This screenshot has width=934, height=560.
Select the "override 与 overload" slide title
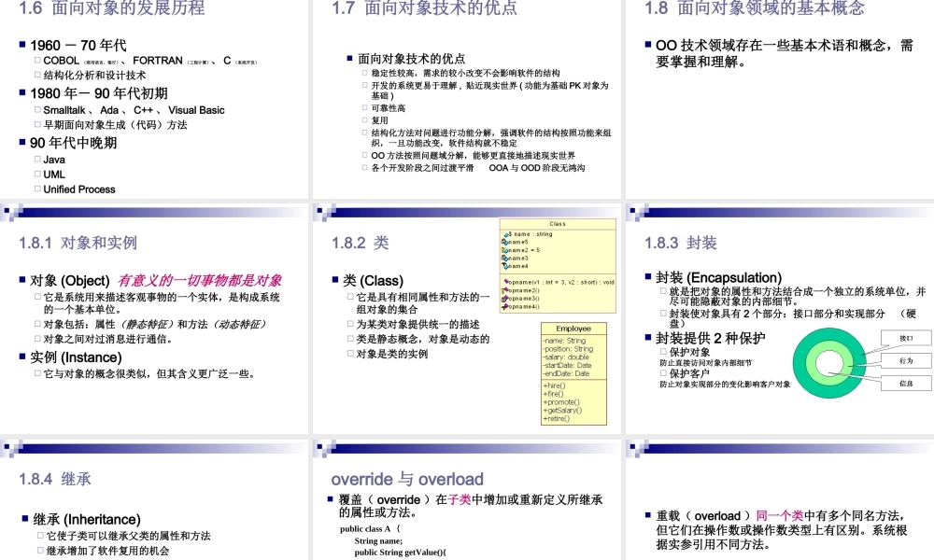[408, 477]
